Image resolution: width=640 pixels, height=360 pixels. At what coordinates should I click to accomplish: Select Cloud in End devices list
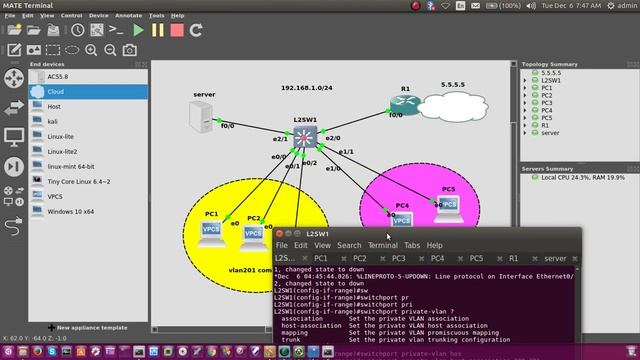tap(88, 92)
